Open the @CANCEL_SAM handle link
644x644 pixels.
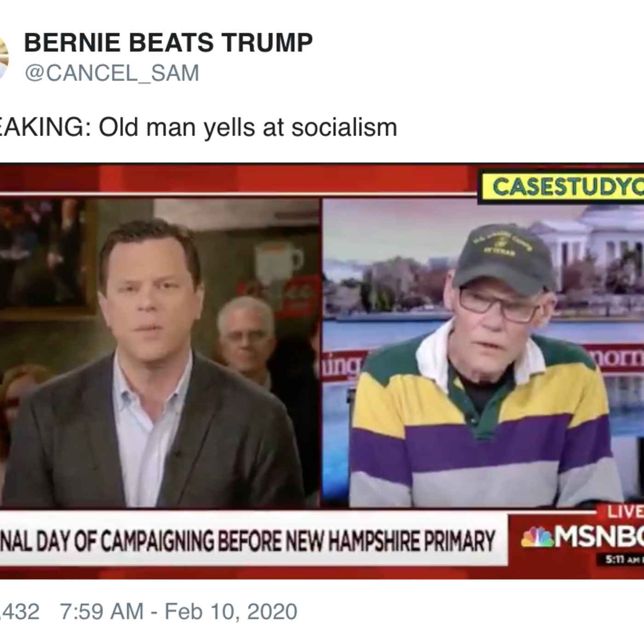tap(112, 73)
